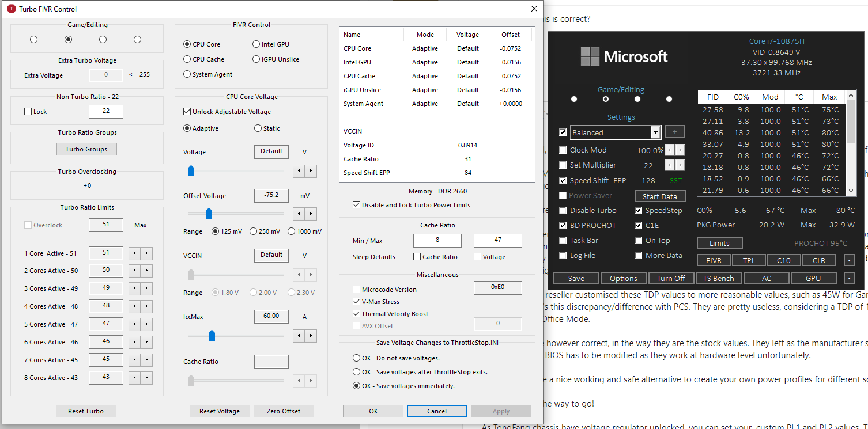Decrease 1 Core Active ratio with left arrow
Screen dimensions: 868x429
133,253
